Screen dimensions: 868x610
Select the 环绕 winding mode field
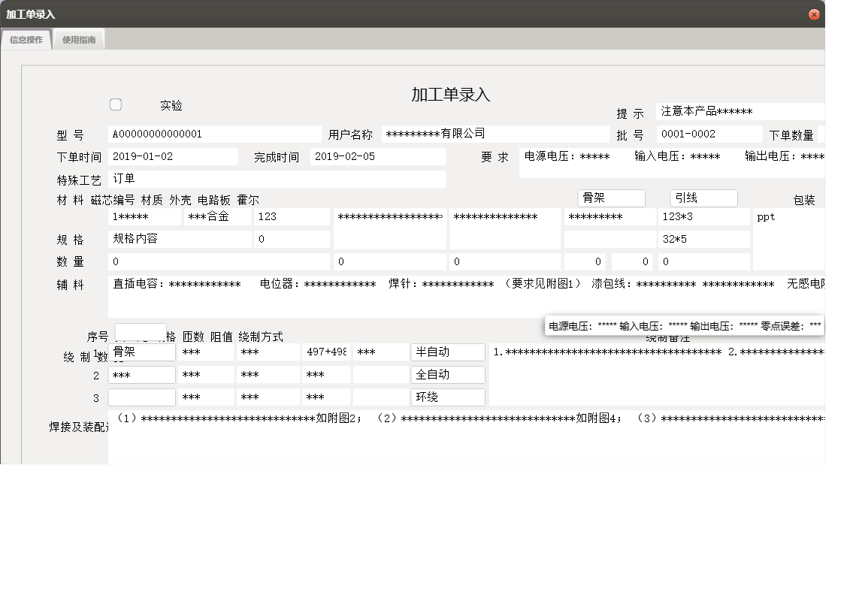tap(447, 397)
